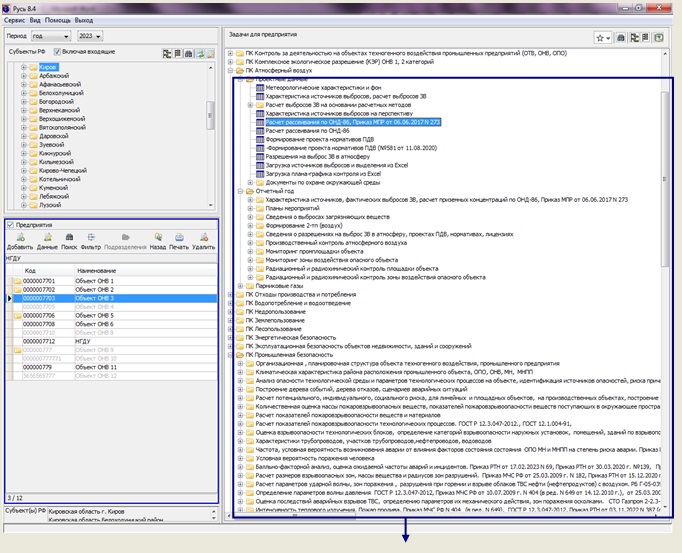Open the Фильтр (Filter) tool
Image resolution: width=682 pixels, height=553 pixels.
[x=90, y=236]
